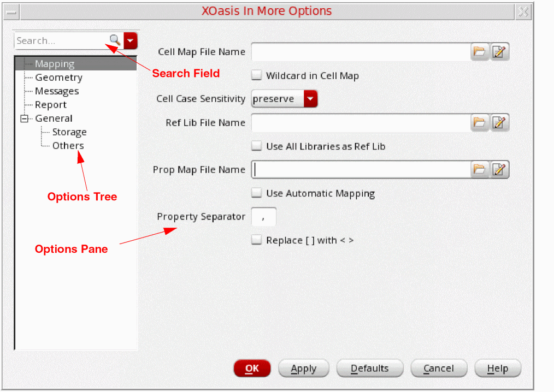This screenshot has height=392, width=554.
Task: Select Mapping in options tree
Action: click(55, 64)
